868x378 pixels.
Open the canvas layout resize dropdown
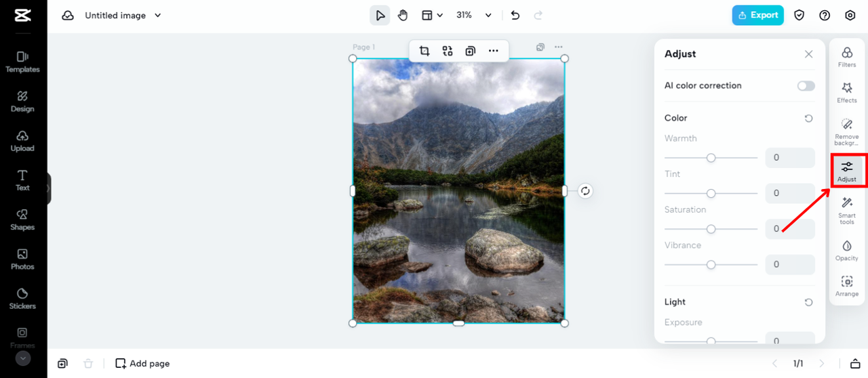click(x=432, y=15)
